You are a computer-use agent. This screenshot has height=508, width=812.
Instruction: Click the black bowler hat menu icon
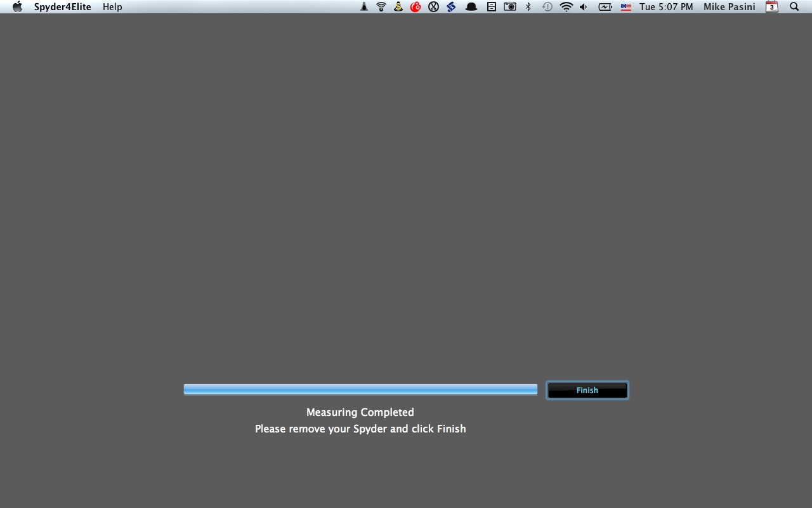coord(471,7)
